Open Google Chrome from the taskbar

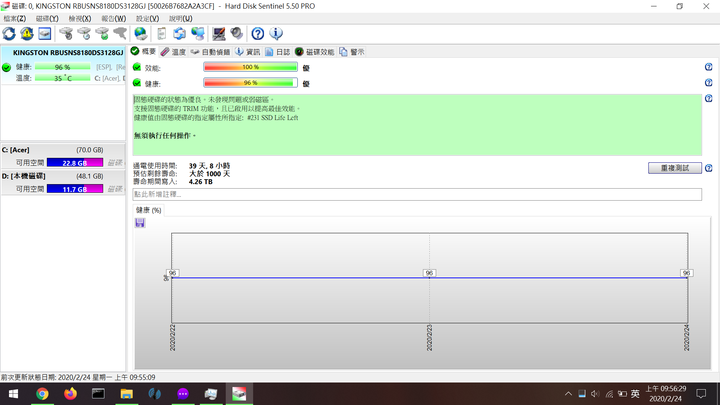[42, 394]
